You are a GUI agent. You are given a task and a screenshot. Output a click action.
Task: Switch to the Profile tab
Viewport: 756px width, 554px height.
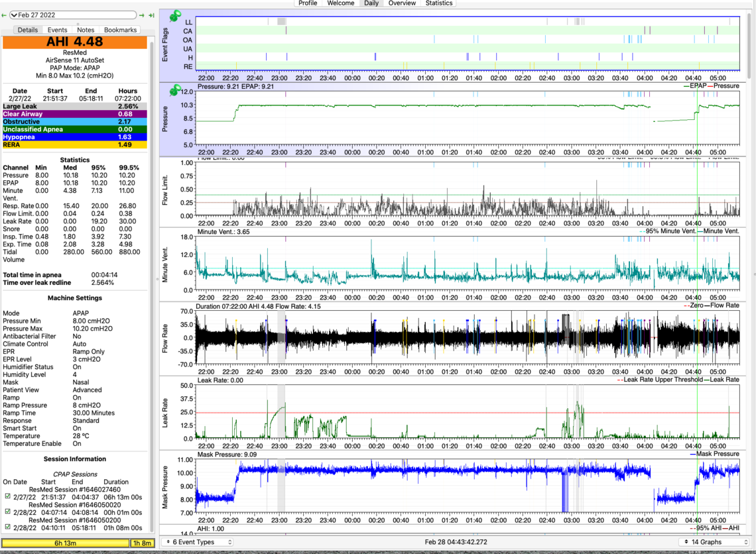[x=308, y=3]
